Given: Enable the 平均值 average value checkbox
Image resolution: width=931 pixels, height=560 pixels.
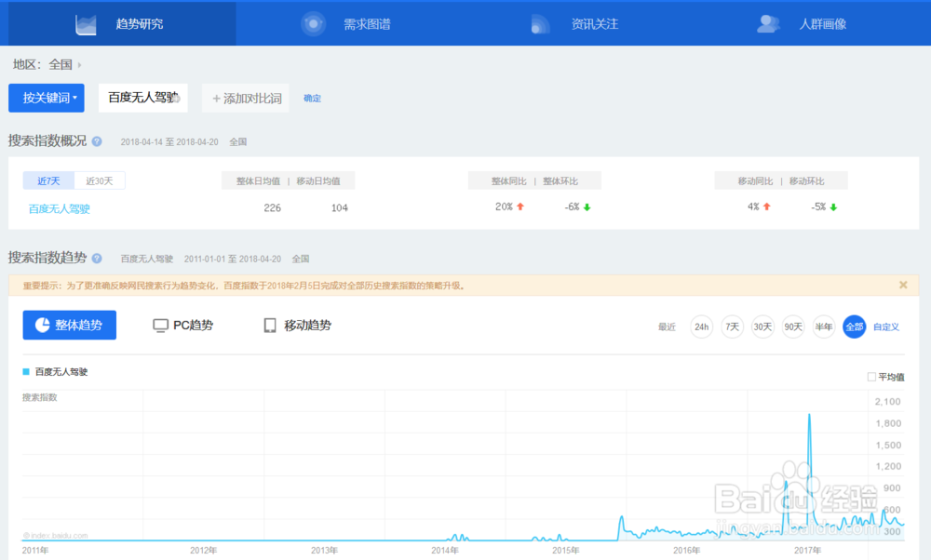Looking at the screenshot, I should [x=870, y=376].
